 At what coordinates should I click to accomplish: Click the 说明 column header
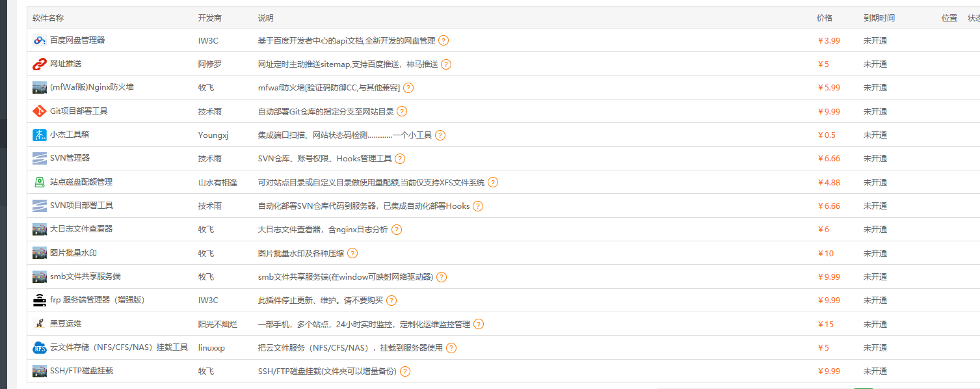pos(266,18)
